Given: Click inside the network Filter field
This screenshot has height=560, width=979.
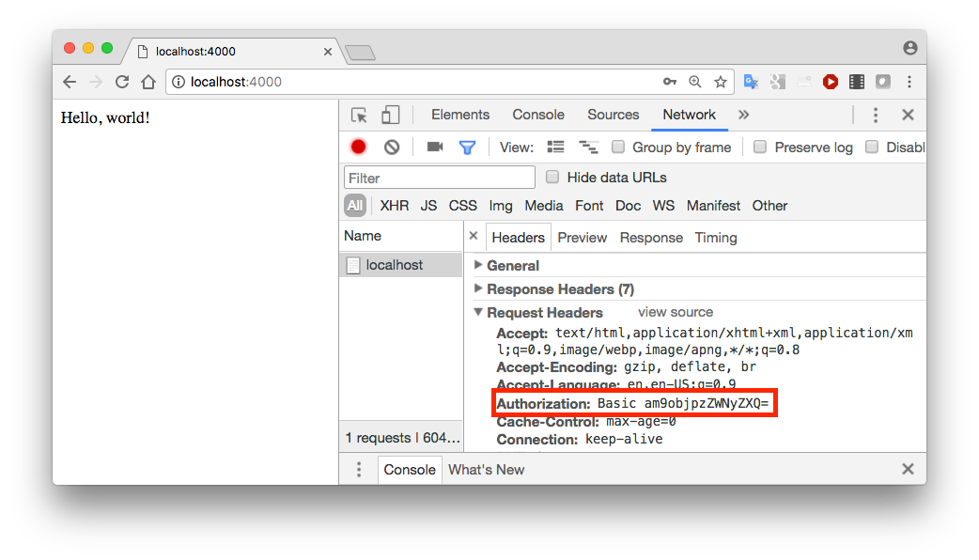Looking at the screenshot, I should point(439,177).
